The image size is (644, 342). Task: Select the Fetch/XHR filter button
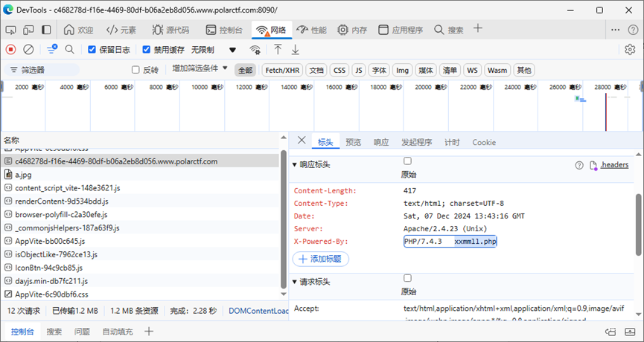tap(282, 70)
